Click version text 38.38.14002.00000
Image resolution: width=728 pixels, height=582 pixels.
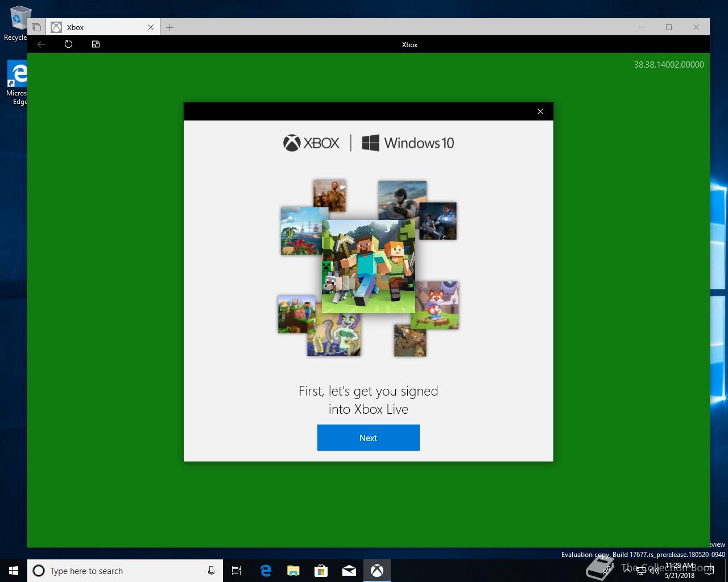coord(669,65)
